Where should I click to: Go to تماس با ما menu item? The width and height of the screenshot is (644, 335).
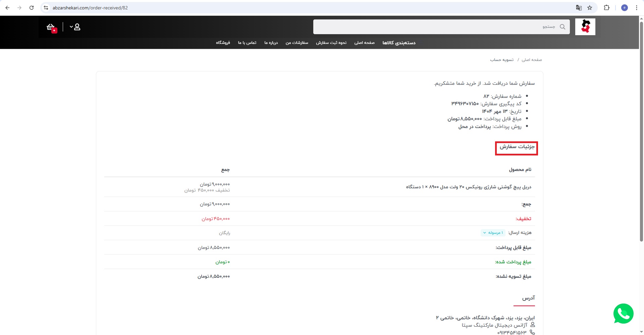[247, 43]
